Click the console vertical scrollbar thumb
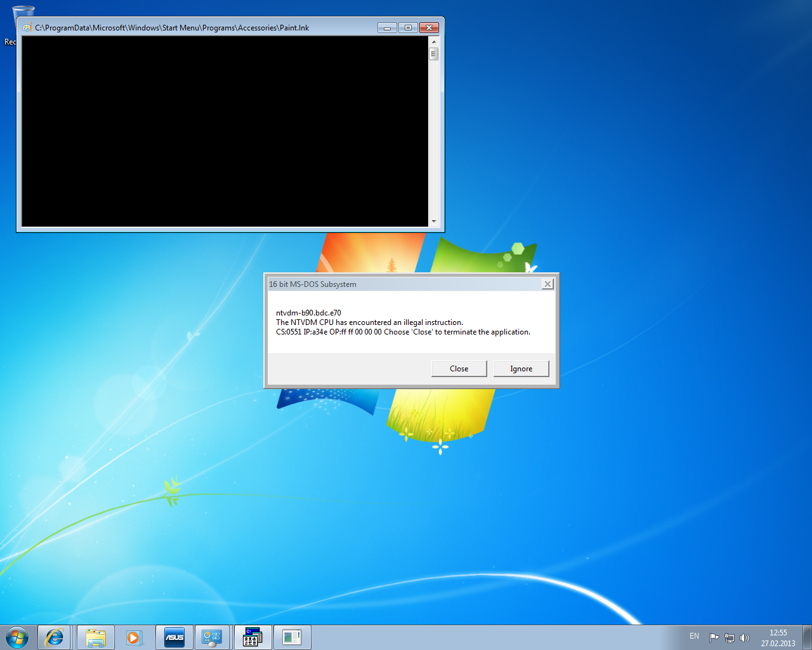Image resolution: width=812 pixels, height=650 pixels. tap(434, 54)
